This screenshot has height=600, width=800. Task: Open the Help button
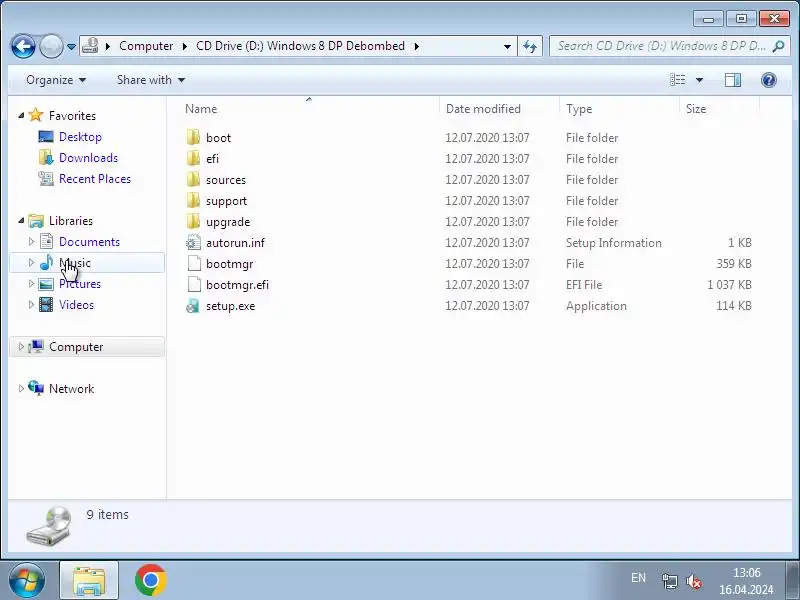[769, 80]
